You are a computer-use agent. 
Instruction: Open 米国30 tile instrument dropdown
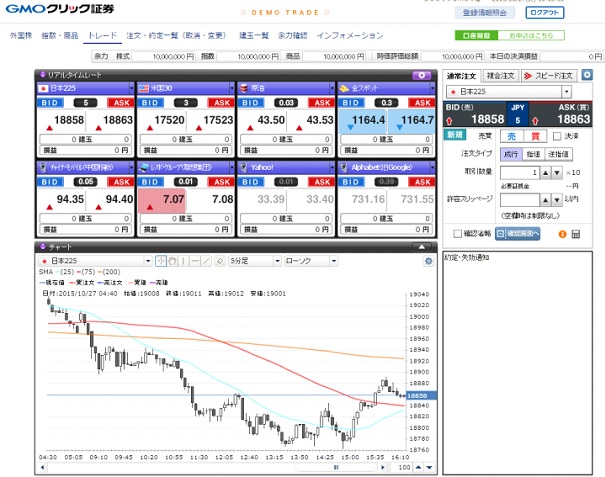pos(232,88)
